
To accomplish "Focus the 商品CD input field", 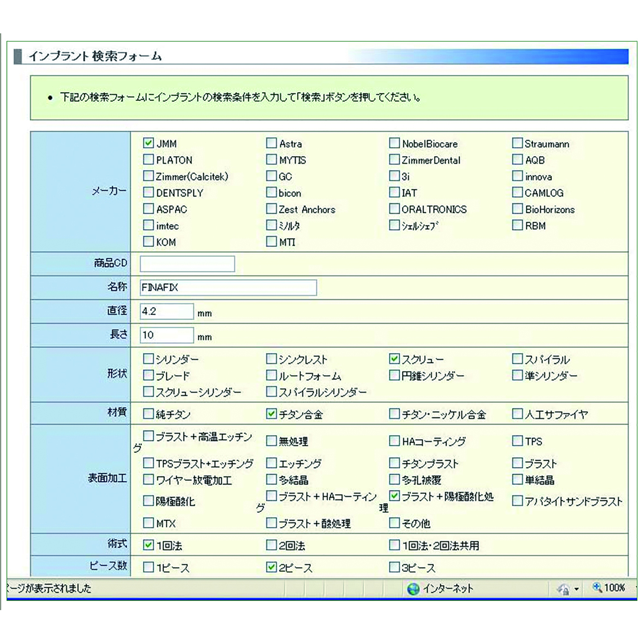I will pos(188,264).
